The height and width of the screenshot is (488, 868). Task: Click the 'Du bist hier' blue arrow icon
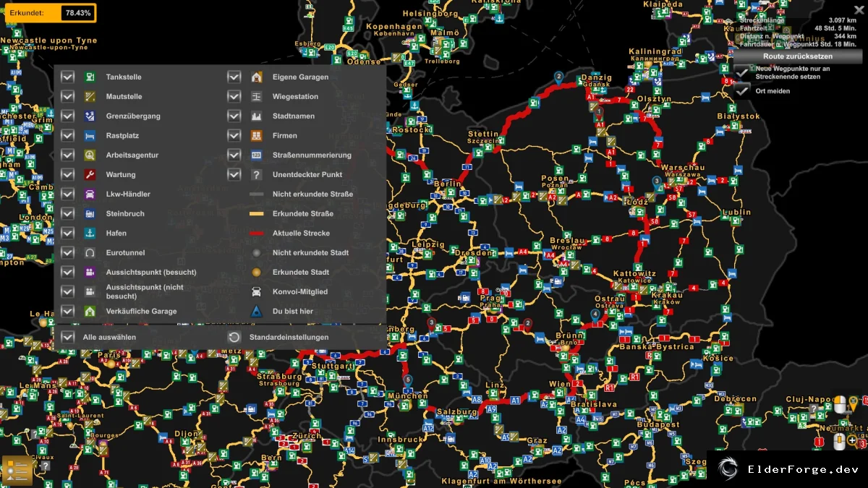pos(256,311)
